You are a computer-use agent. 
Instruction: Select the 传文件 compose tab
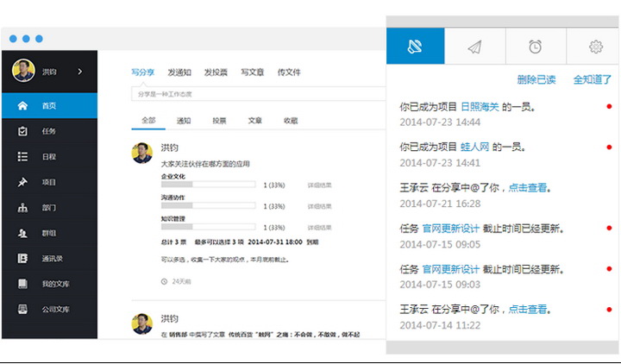click(289, 72)
